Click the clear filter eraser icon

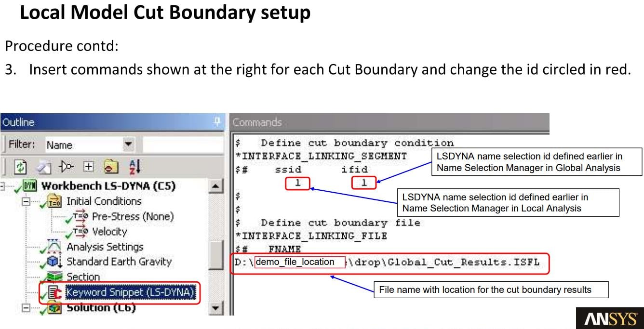click(44, 167)
